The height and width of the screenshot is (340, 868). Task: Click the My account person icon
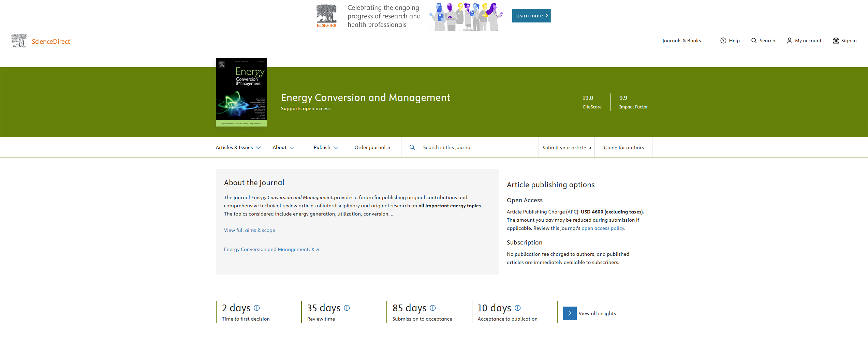[x=789, y=41]
